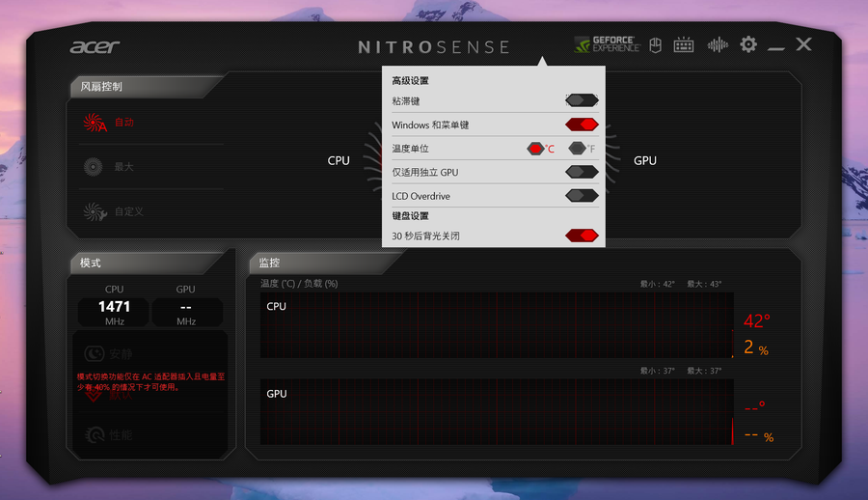This screenshot has height=500, width=868.
Task: Click the CPU 2 % load reading
Action: click(755, 347)
